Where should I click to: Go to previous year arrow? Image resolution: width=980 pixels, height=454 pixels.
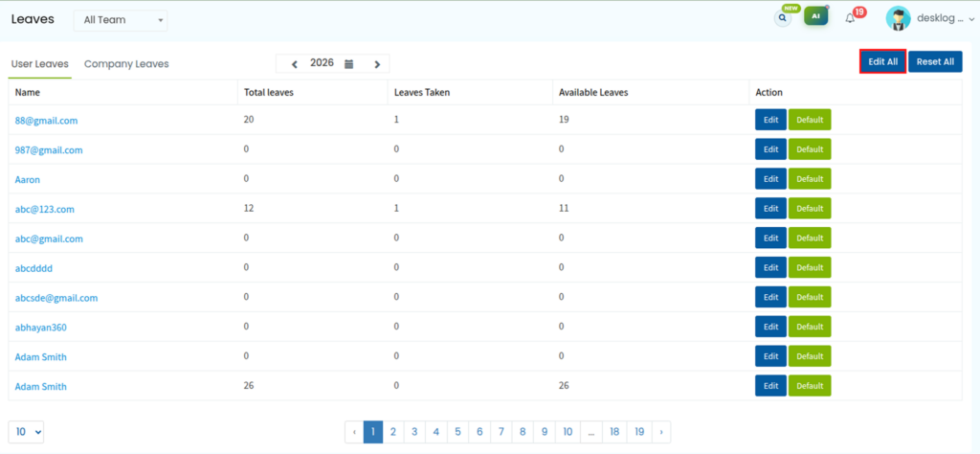point(295,64)
